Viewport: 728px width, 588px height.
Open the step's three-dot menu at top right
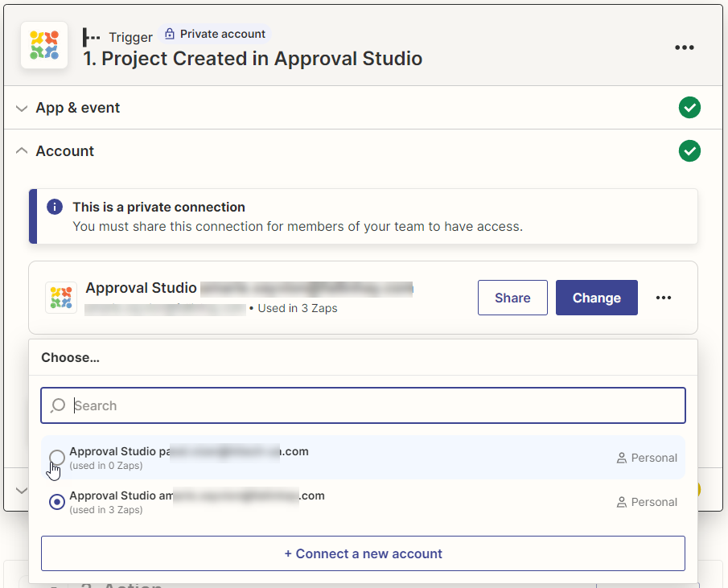[x=684, y=47]
